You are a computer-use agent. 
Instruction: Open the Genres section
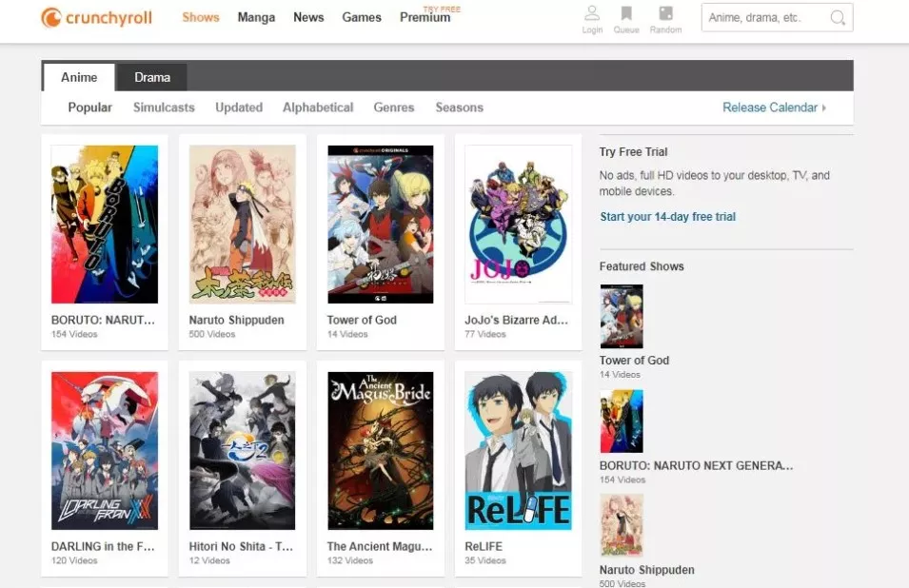coord(394,108)
